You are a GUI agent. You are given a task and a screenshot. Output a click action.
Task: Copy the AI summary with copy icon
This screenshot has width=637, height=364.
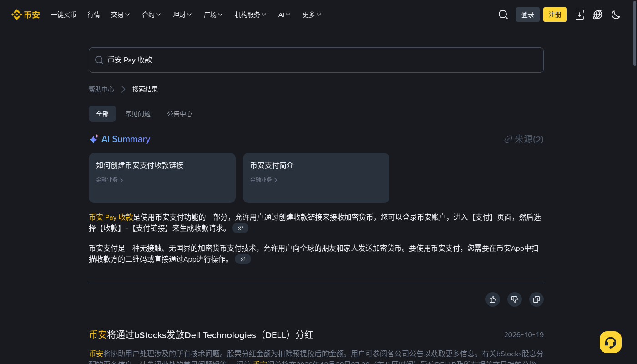tap(536, 299)
